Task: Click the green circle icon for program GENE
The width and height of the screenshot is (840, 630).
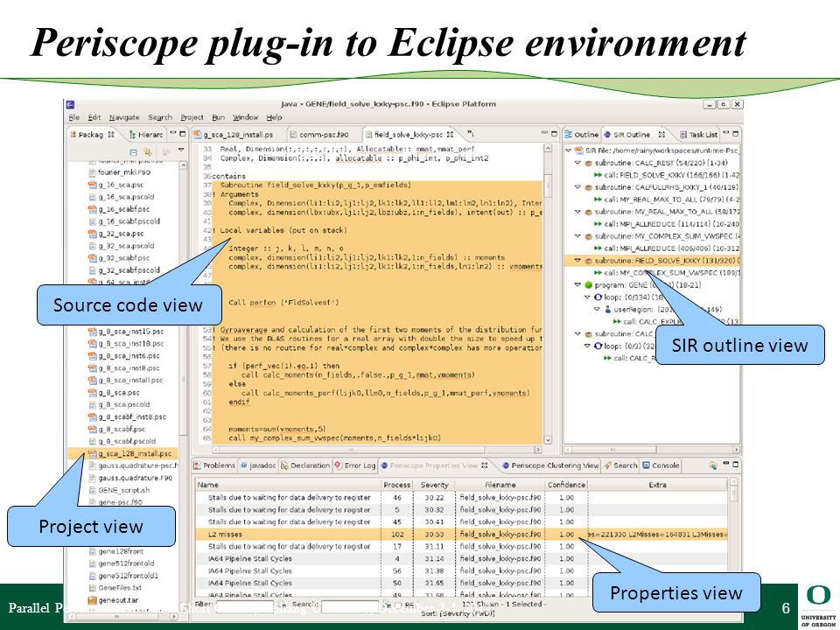Action: pyautogui.click(x=588, y=285)
